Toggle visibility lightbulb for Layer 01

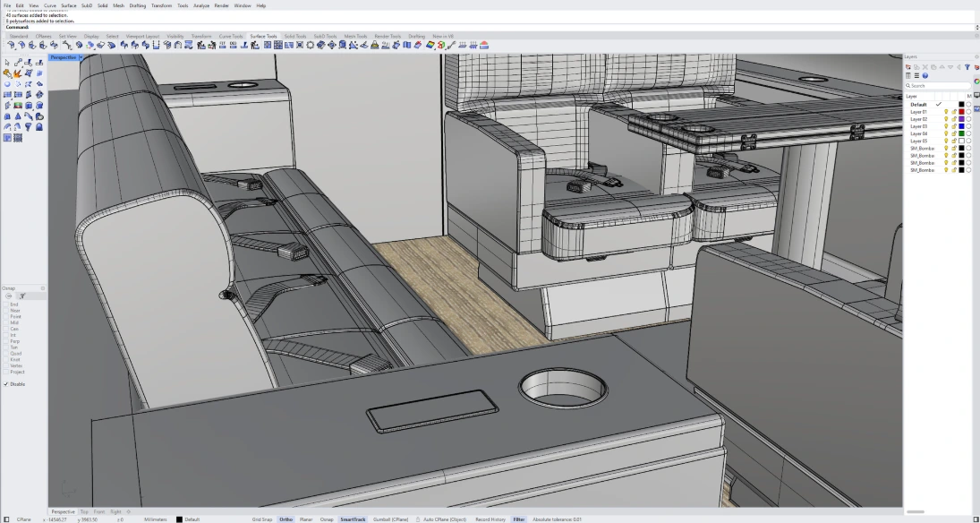(x=946, y=112)
